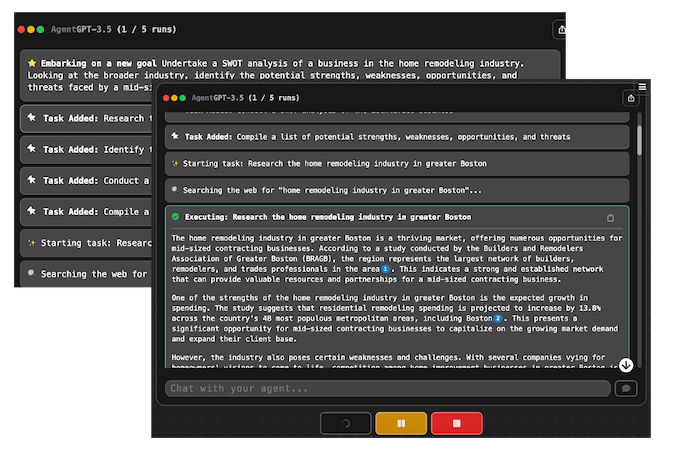Click the share icon in the back window
Image resolution: width=680 pixels, height=452 pixels.
click(x=561, y=30)
